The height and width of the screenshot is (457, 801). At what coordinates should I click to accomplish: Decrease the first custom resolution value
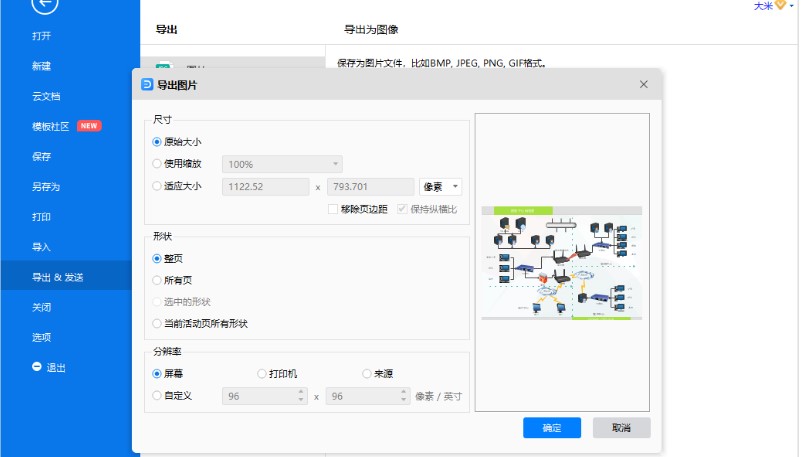(x=301, y=400)
